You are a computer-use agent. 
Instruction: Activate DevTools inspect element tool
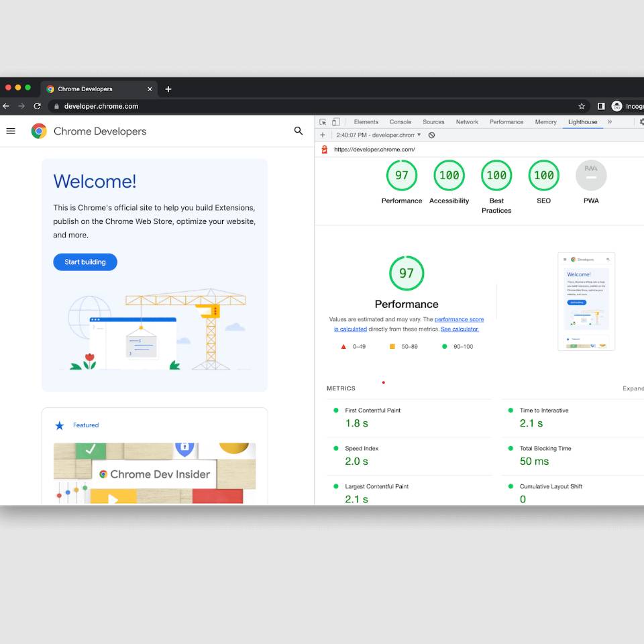[323, 122]
